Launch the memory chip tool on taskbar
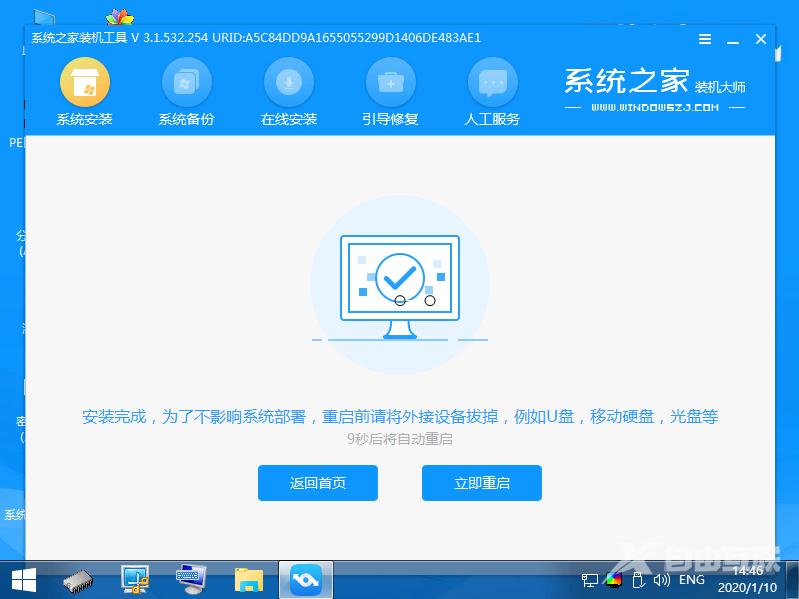The height and width of the screenshot is (599, 799). 78,581
